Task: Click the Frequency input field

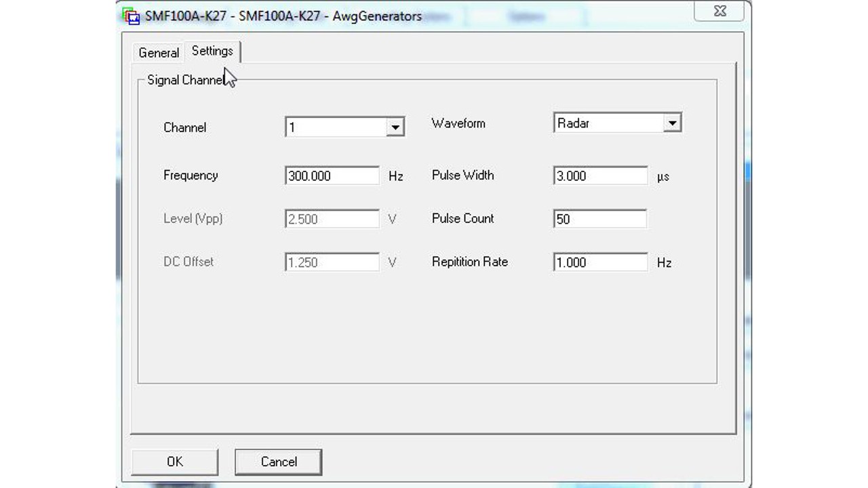Action: click(332, 176)
